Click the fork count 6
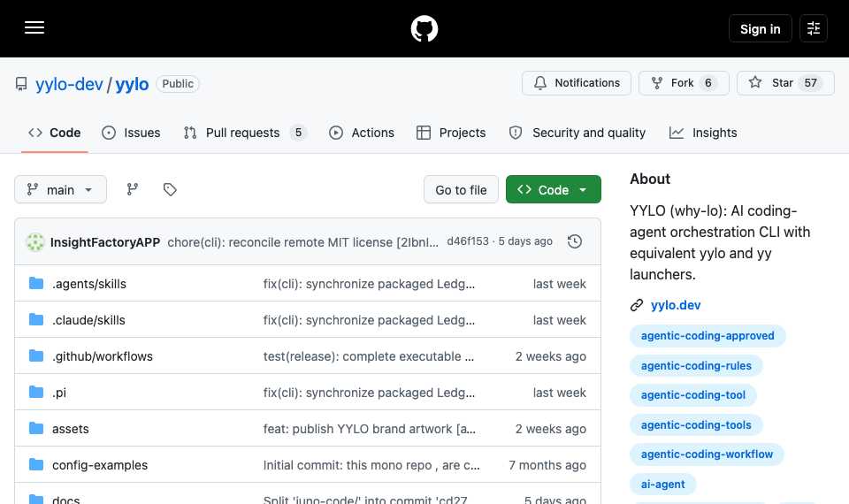This screenshot has width=849, height=504. [x=707, y=83]
